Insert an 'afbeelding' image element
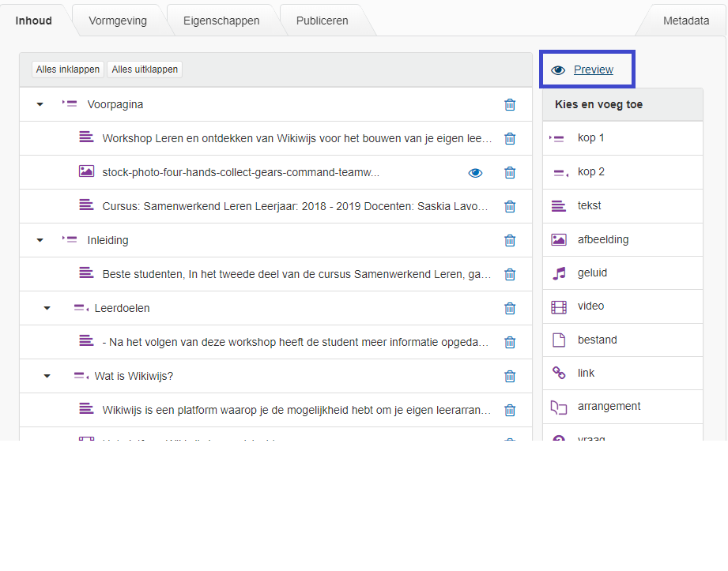728x571 pixels. point(602,239)
